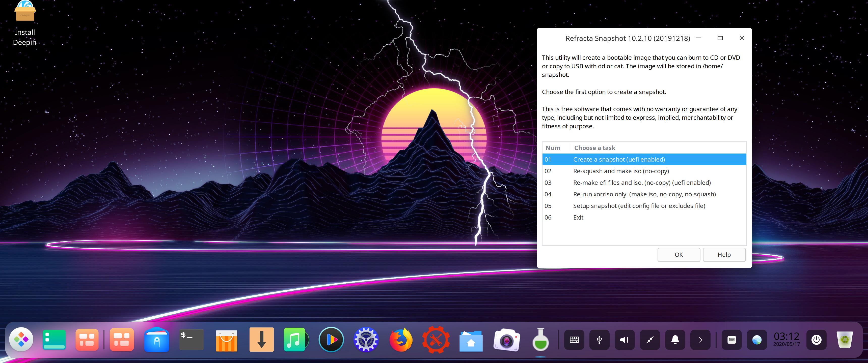Viewport: 868px width, 363px height.
Task: Launch the blue App Store bag icon
Action: [x=157, y=339]
